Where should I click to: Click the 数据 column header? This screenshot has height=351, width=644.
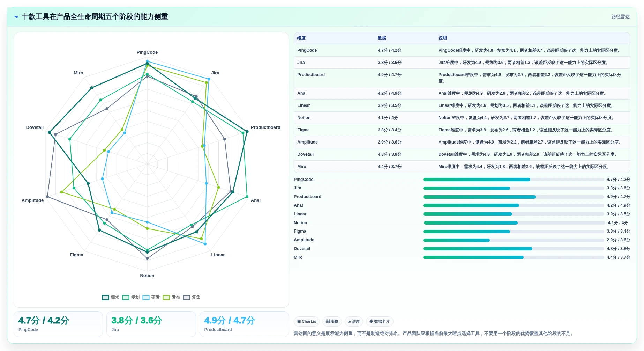382,38
